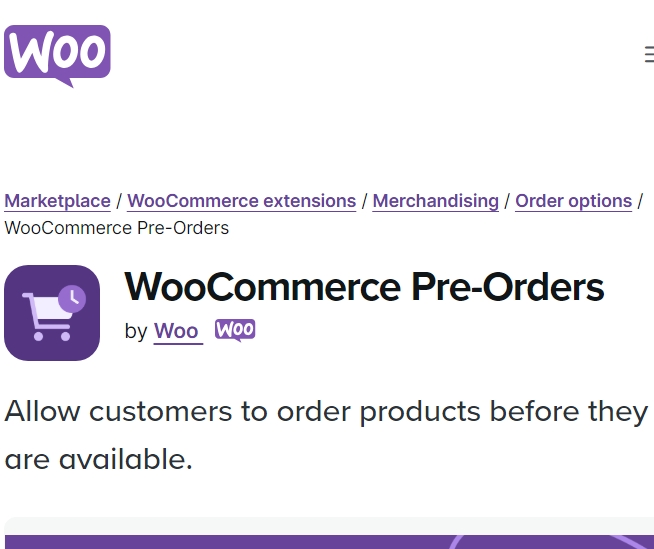This screenshot has height=549, width=654.
Task: Click the Woo logo in header
Action: click(57, 55)
